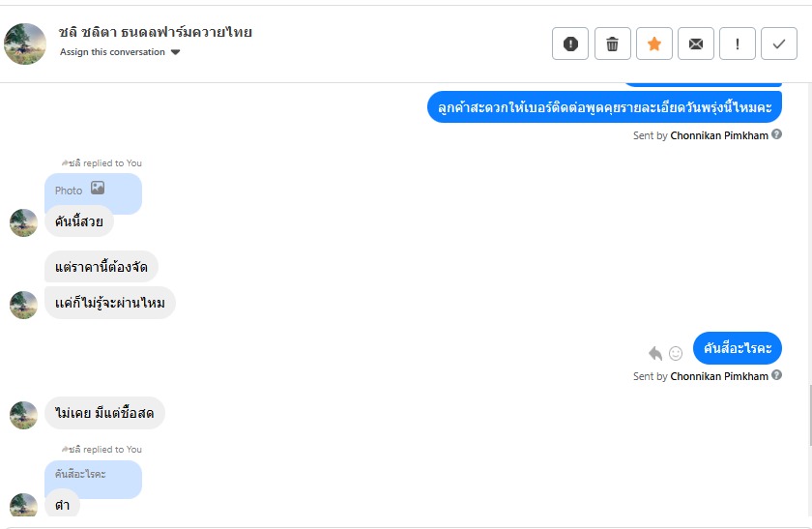Mark conversation done with checkmark button
812x529 pixels.
pyautogui.click(x=779, y=44)
